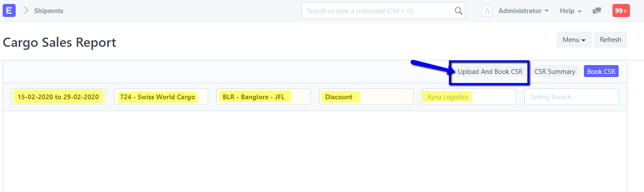This screenshot has height=192, width=644.
Task: Click the BLR - Banglore - JFL field
Action: tap(263, 97)
